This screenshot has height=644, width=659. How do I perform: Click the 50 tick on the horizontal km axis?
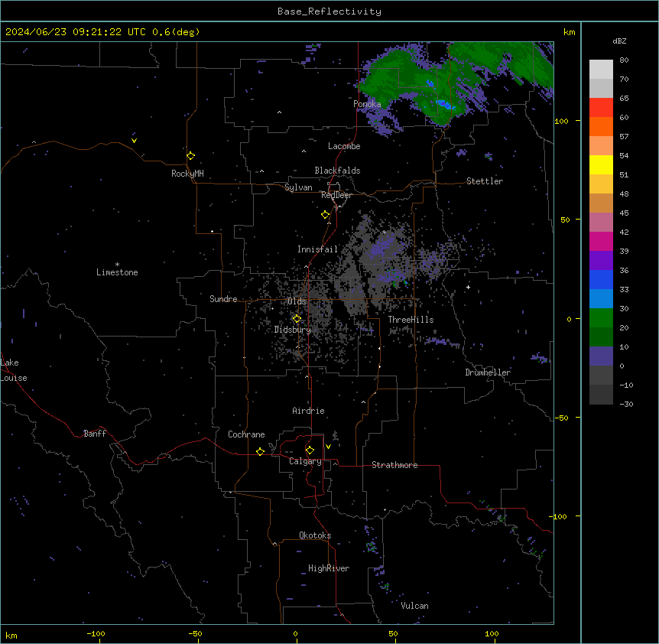pyautogui.click(x=393, y=634)
